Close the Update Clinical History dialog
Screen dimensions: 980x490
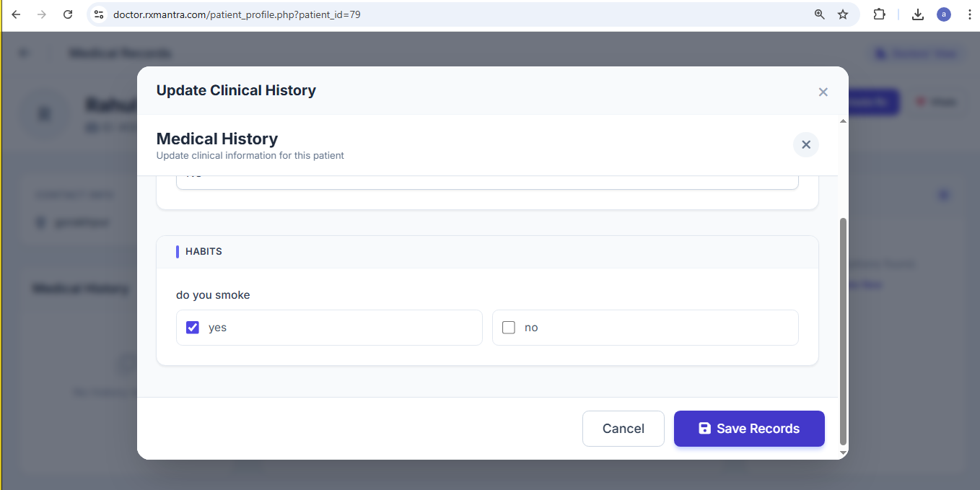click(823, 92)
